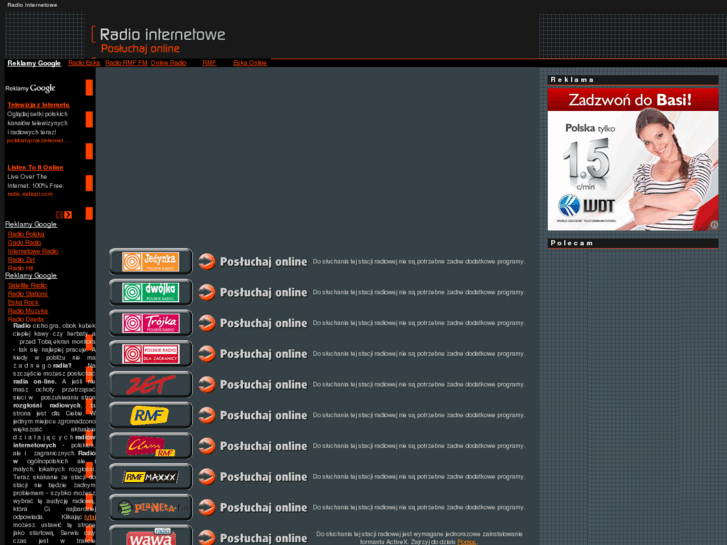Viewport: 727px width, 545px height.
Task: Open the Eska Online top link
Action: 250,63
